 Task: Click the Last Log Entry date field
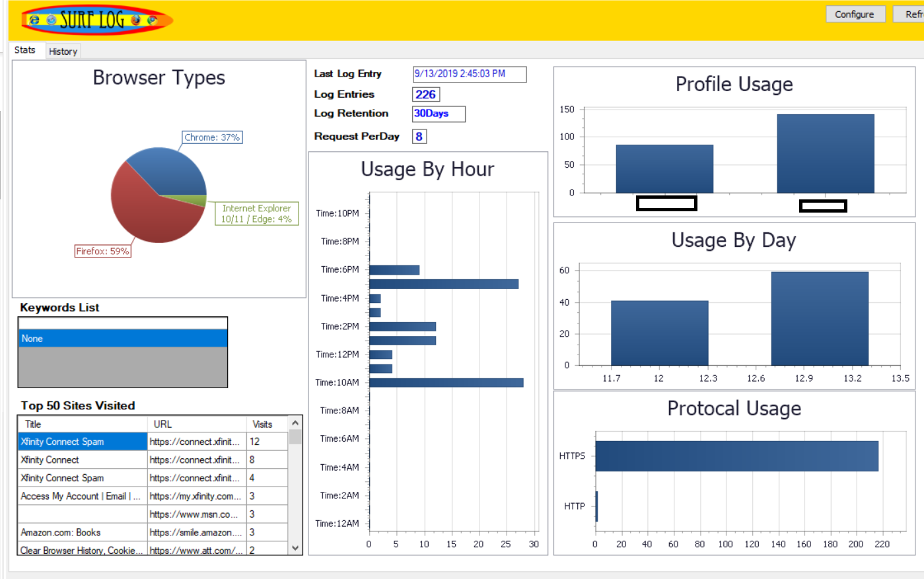[x=470, y=74]
